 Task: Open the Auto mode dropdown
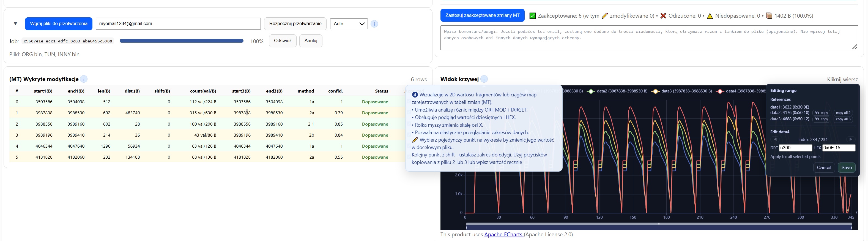[349, 24]
